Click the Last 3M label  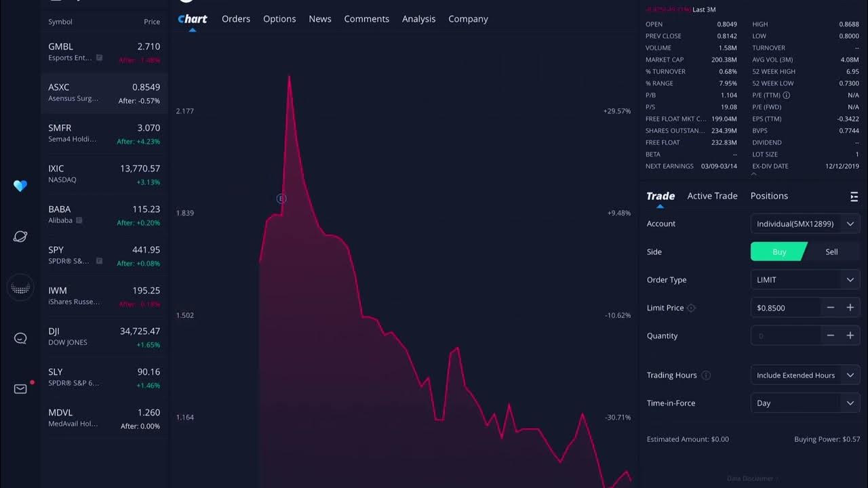point(704,9)
